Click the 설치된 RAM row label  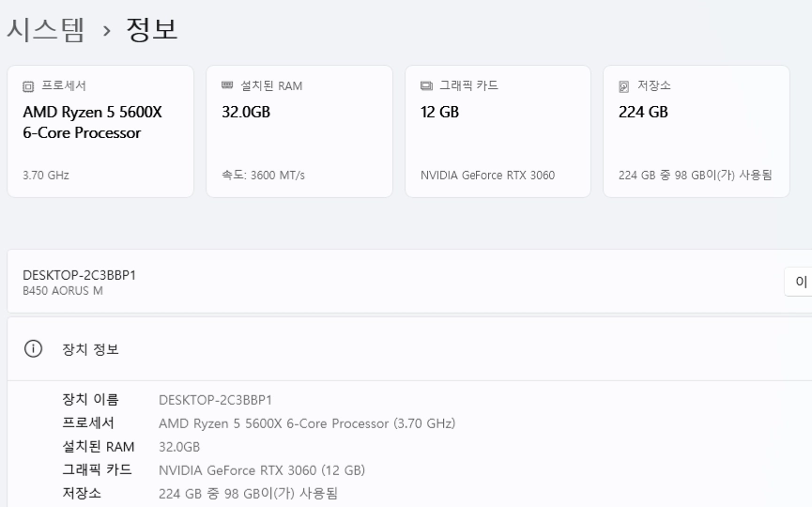pos(99,446)
